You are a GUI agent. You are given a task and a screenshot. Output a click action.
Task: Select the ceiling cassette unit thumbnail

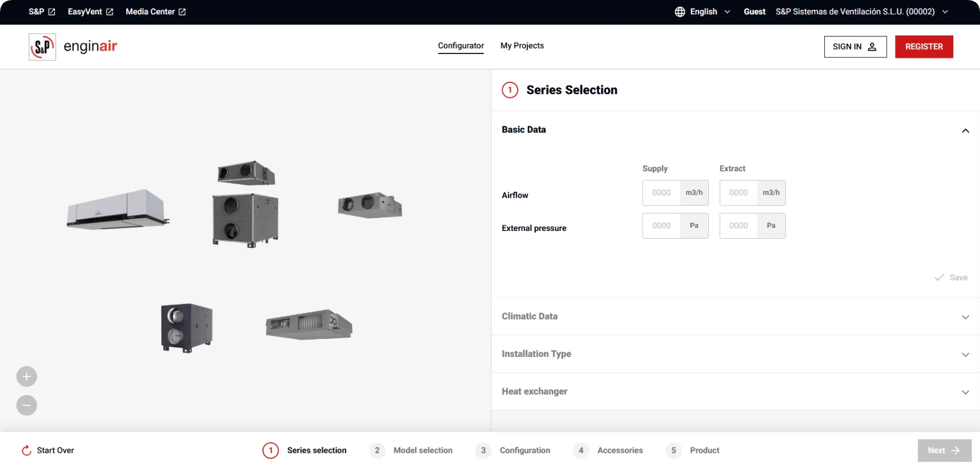pos(118,209)
